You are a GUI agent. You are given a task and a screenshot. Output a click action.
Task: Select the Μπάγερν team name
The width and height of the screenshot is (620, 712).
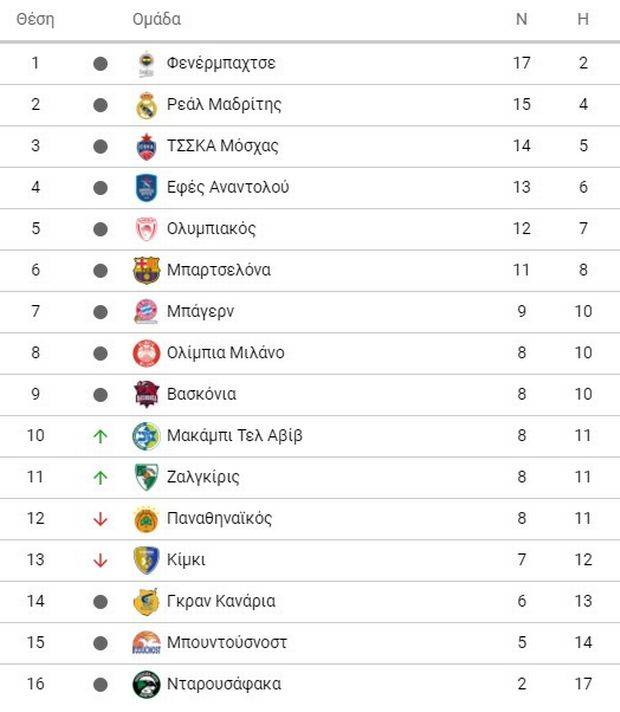coord(200,312)
